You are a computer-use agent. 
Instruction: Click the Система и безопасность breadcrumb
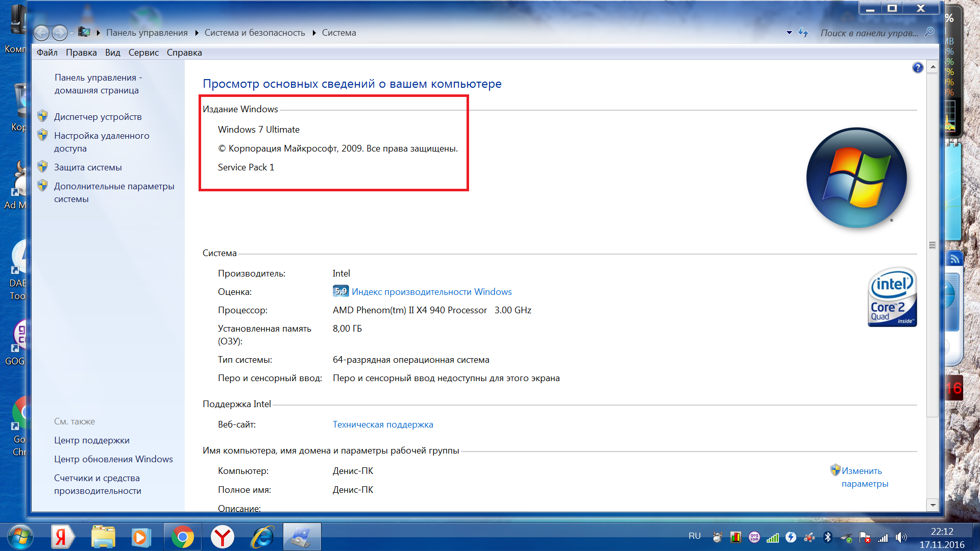255,33
